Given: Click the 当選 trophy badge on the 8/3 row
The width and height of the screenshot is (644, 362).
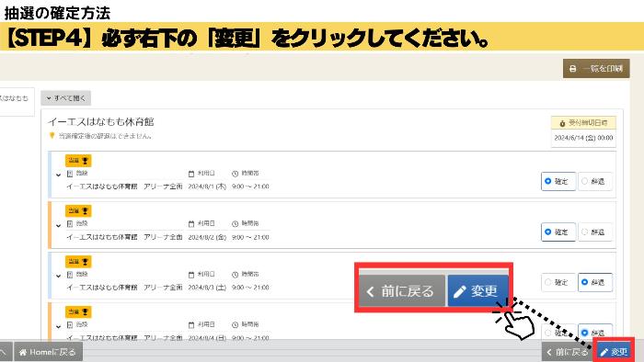Looking at the screenshot, I should (x=78, y=262).
